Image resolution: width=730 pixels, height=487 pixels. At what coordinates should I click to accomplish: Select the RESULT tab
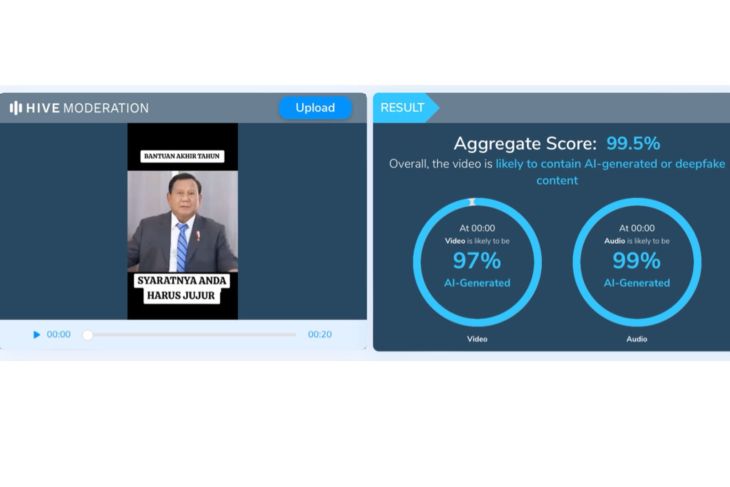point(402,108)
